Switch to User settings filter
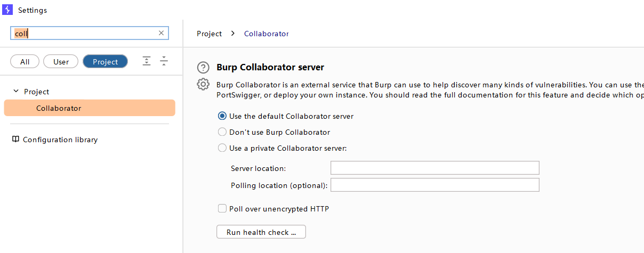This screenshot has width=644, height=253. (61, 62)
